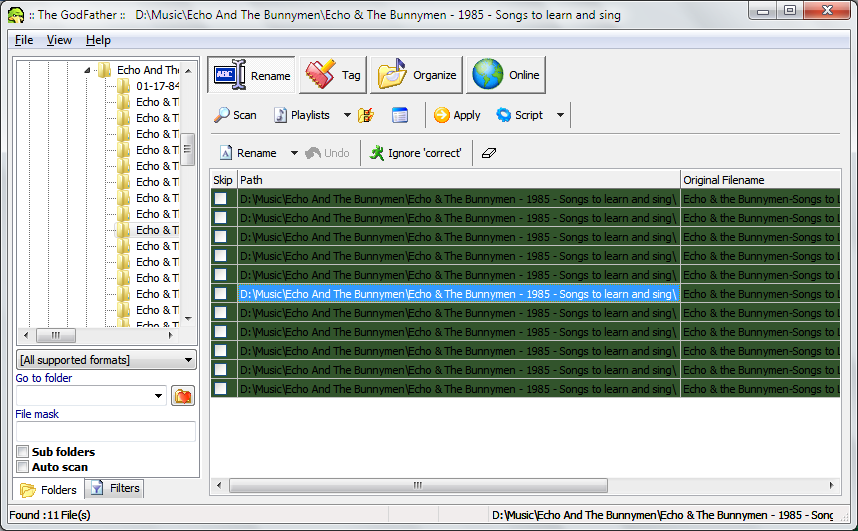Click the folder tree vertical scrollbar thumb
This screenshot has height=531, width=858.
click(188, 149)
